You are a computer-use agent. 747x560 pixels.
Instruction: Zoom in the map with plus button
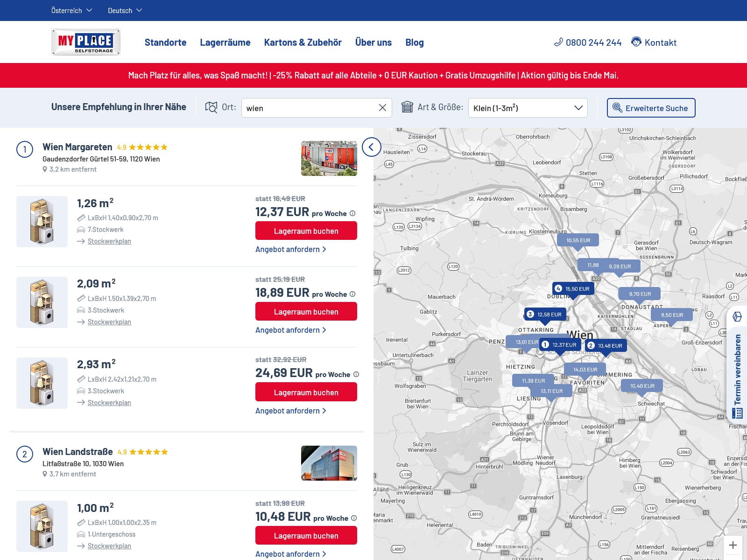733,545
